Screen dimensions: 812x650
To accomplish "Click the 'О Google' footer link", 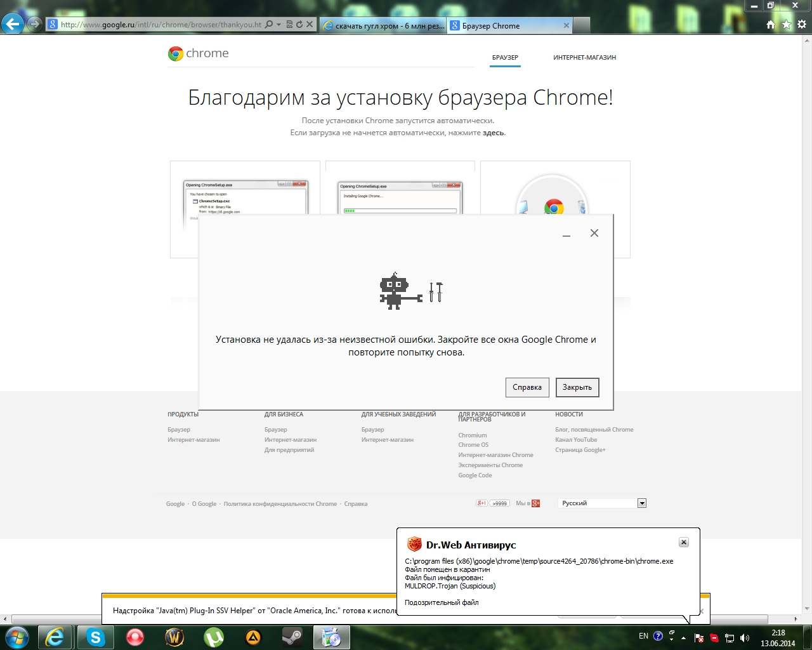I will click(x=204, y=504).
